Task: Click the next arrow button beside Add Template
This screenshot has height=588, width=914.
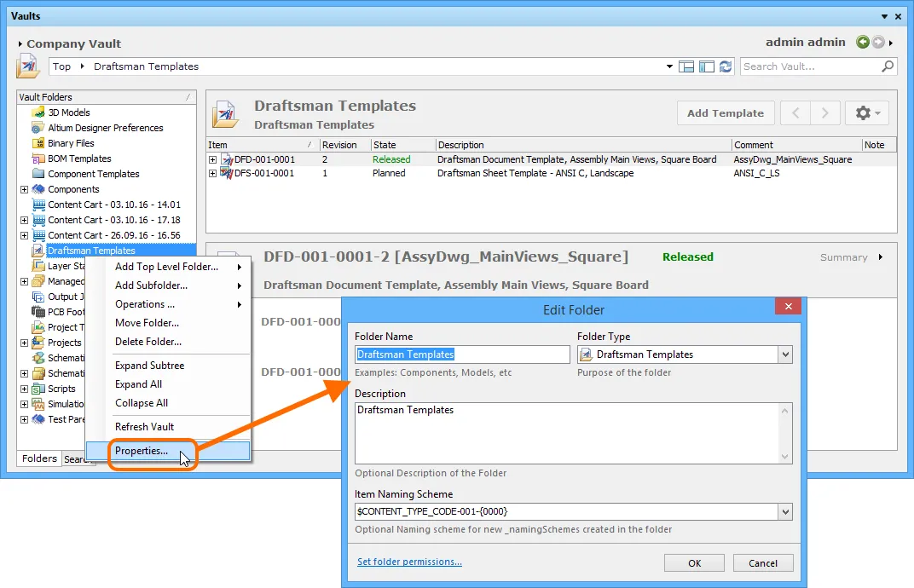Action: coord(824,113)
